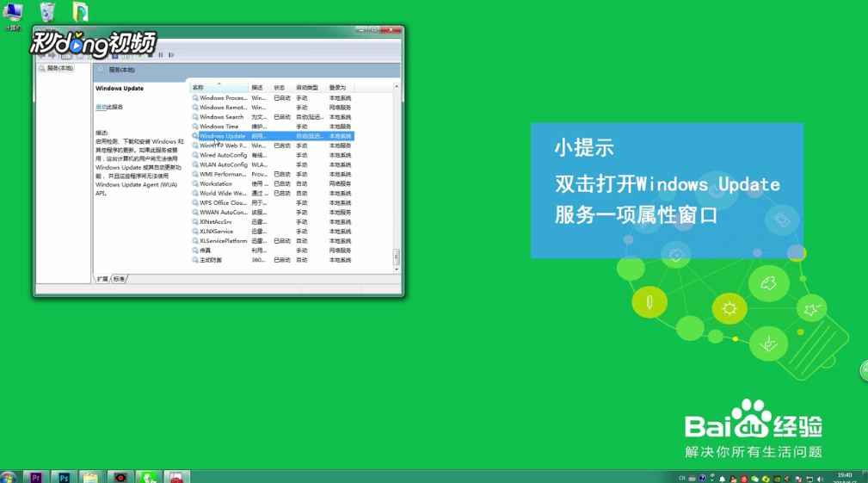Switch to the 扩展 tab
Image resolution: width=868 pixels, height=483 pixels.
(102, 279)
